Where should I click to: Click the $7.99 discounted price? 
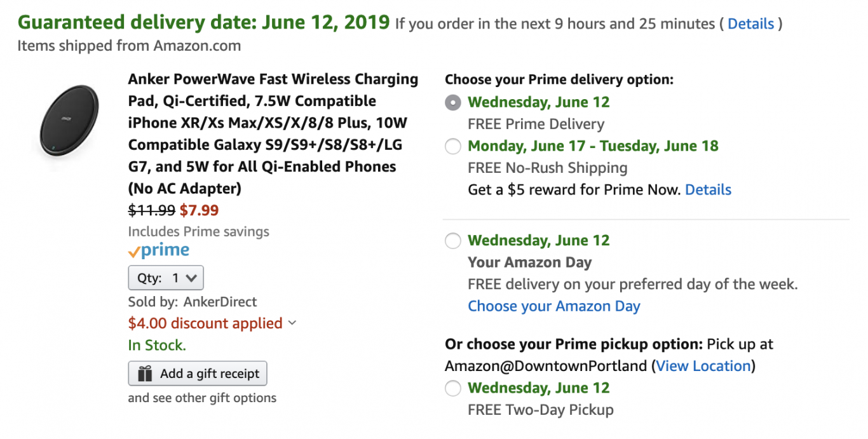[199, 210]
